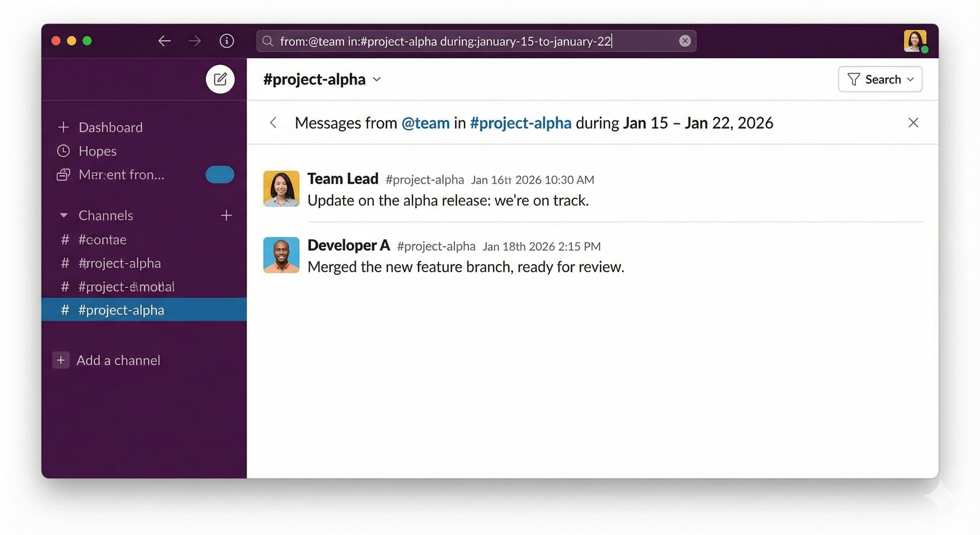Open the @team link in search results
This screenshot has width=980, height=535.
click(x=425, y=123)
